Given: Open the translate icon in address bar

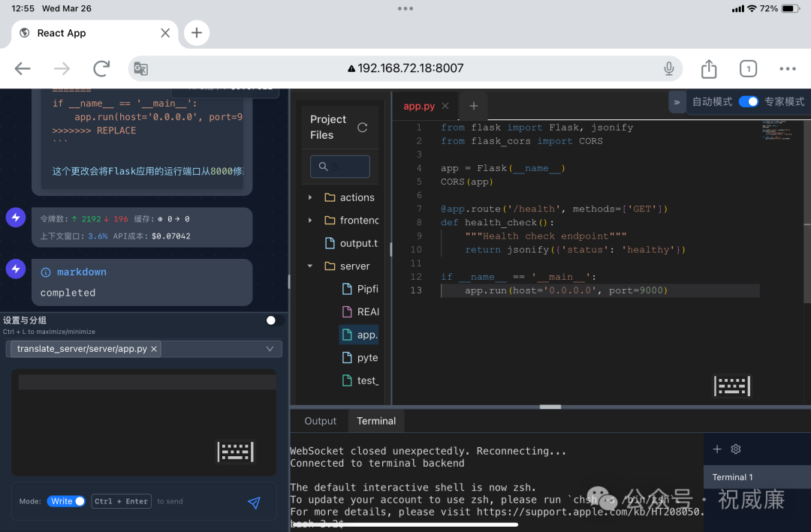Looking at the screenshot, I should pos(140,68).
